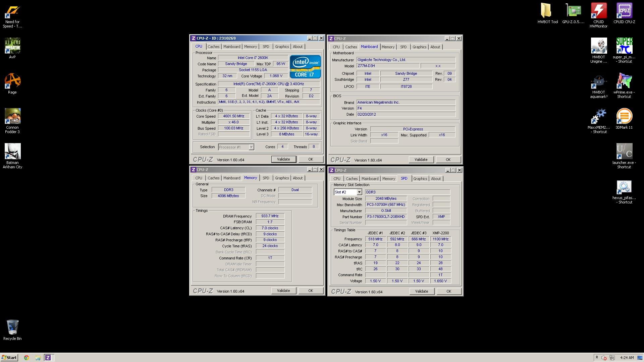Launch Rage desktop shortcut
Screen dimensions: 644x362
12,83
